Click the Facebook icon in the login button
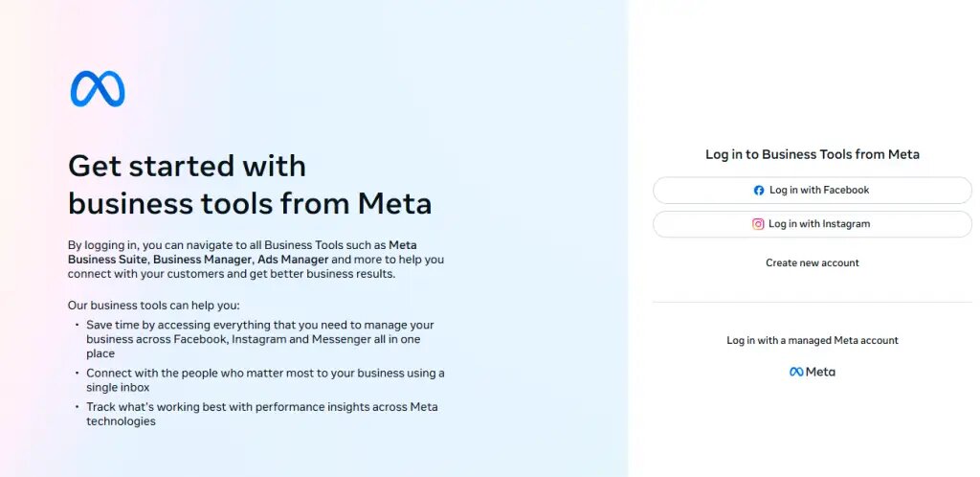The height and width of the screenshot is (477, 980). click(x=759, y=191)
